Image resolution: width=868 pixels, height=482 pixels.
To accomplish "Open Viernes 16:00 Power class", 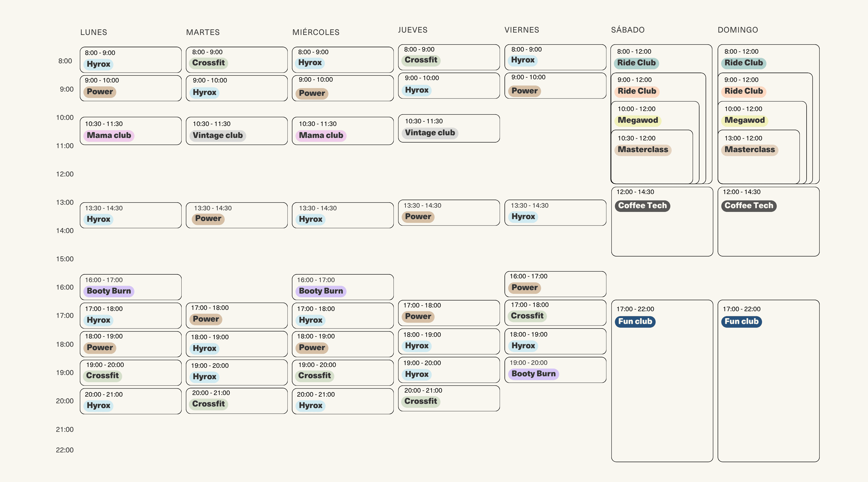I will pos(555,284).
